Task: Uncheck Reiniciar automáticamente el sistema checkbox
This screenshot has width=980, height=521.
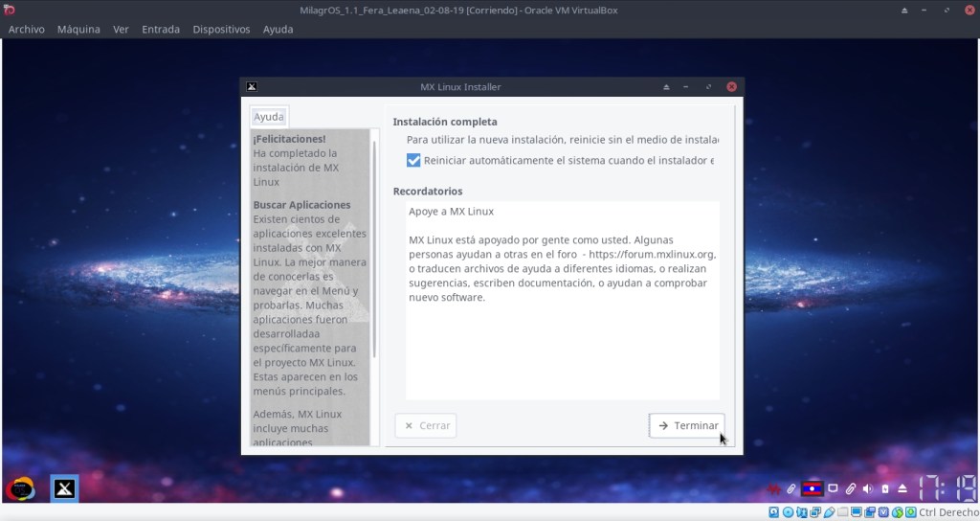Action: click(x=413, y=161)
